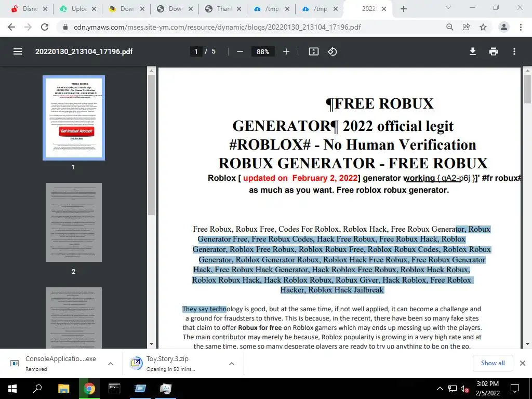The height and width of the screenshot is (399, 532).
Task: Reload the current page
Action: point(45,27)
